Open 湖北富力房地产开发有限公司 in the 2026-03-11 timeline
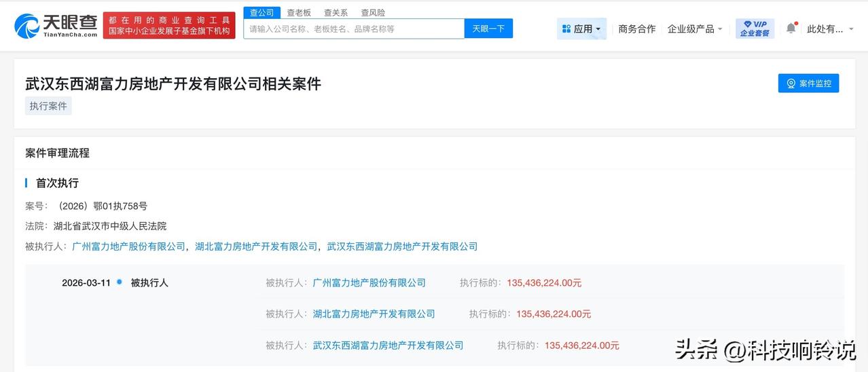Image resolution: width=868 pixels, height=372 pixels. pos(374,314)
